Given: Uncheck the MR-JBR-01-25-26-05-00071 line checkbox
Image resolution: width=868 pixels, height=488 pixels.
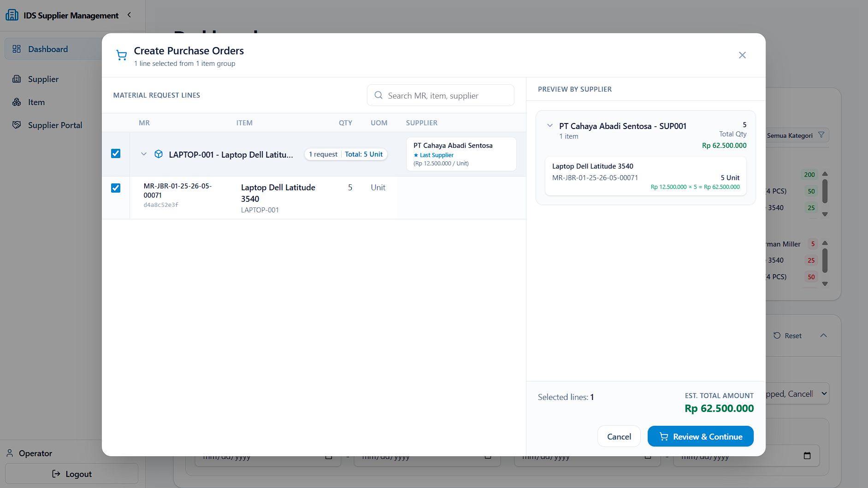Looking at the screenshot, I should tap(116, 188).
